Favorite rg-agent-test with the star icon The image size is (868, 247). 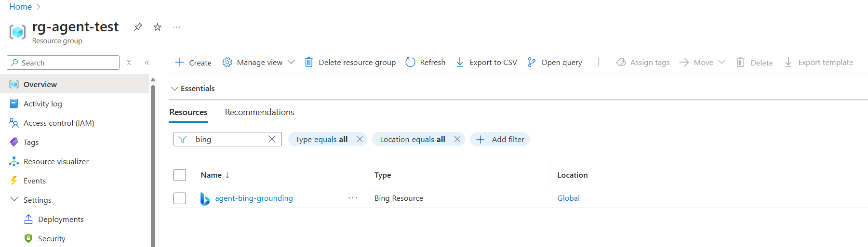coord(158,27)
